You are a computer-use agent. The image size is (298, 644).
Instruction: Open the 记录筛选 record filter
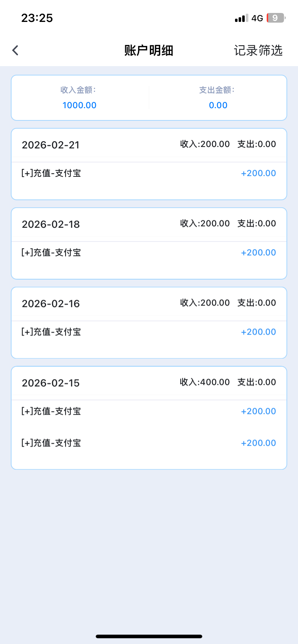click(x=258, y=50)
